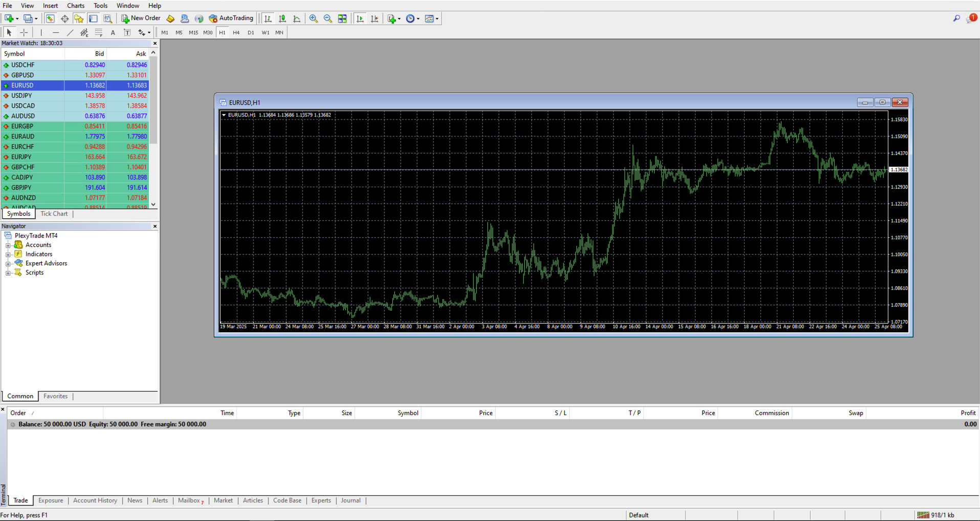Open the Strategy Tester icon
980x521 pixels.
[107, 18]
